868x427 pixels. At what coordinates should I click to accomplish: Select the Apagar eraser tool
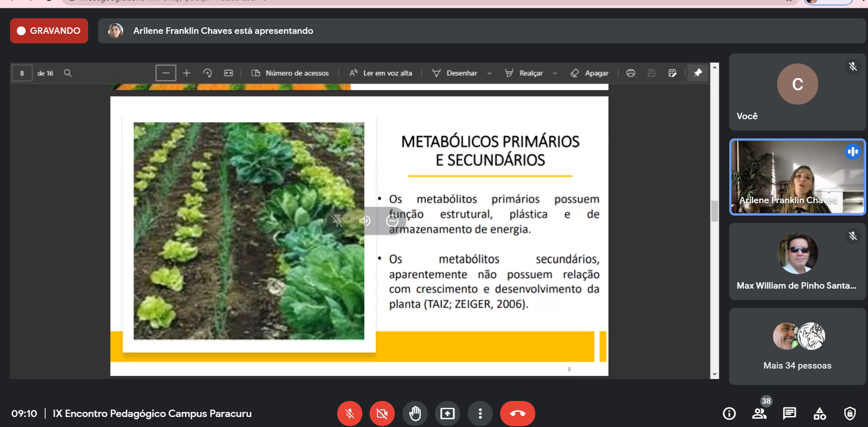coord(590,73)
